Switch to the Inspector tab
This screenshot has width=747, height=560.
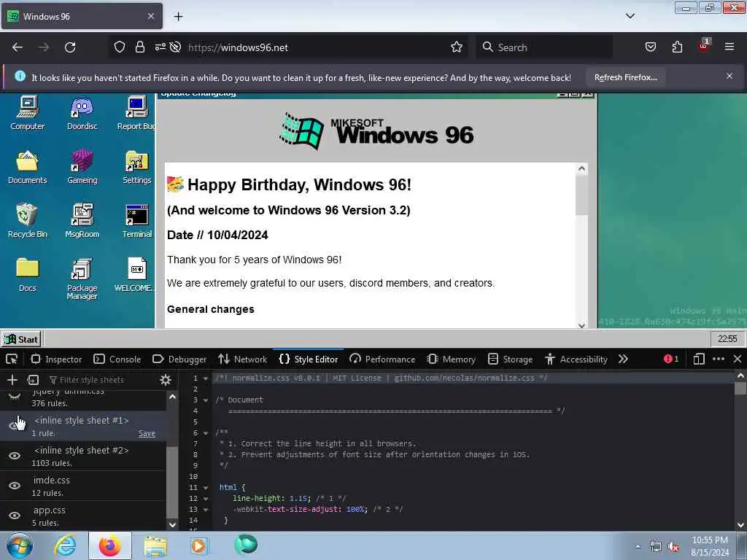click(56, 359)
